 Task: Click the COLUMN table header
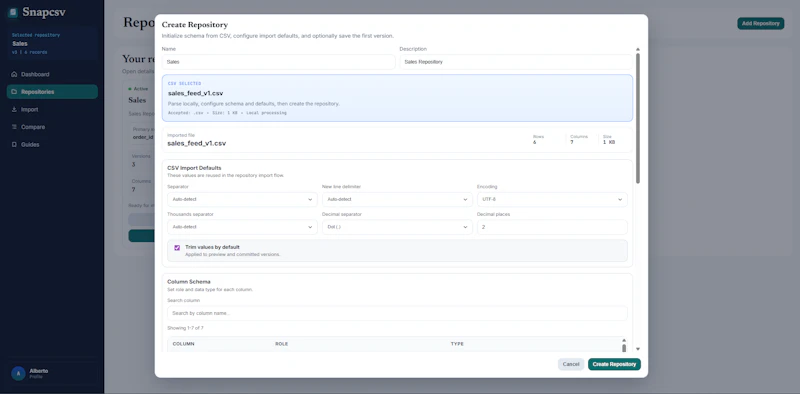[x=184, y=344]
